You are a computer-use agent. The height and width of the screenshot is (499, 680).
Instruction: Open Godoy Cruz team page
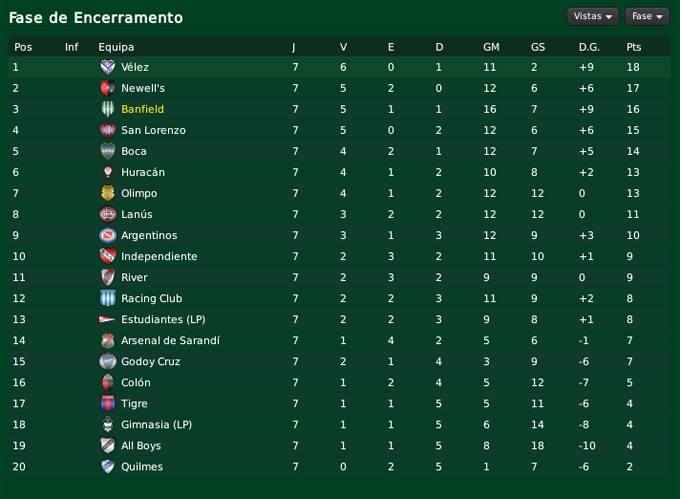point(150,361)
